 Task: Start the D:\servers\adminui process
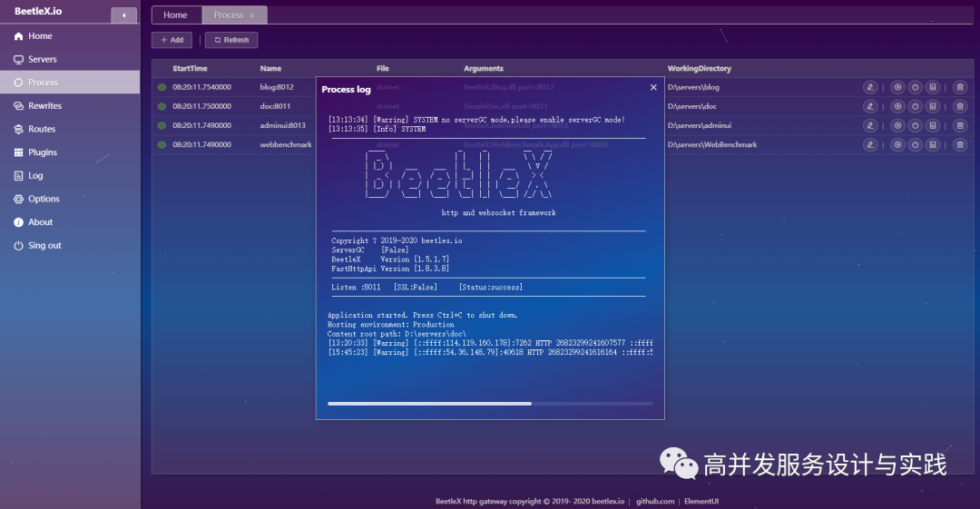point(897,126)
